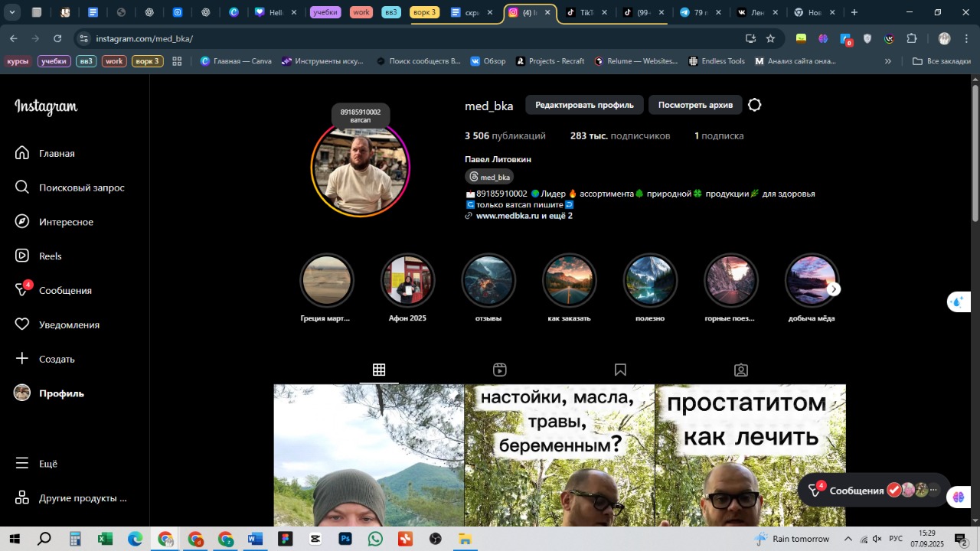Open the med_bka Threads badge
The height and width of the screenshot is (551, 980).
[x=489, y=177]
